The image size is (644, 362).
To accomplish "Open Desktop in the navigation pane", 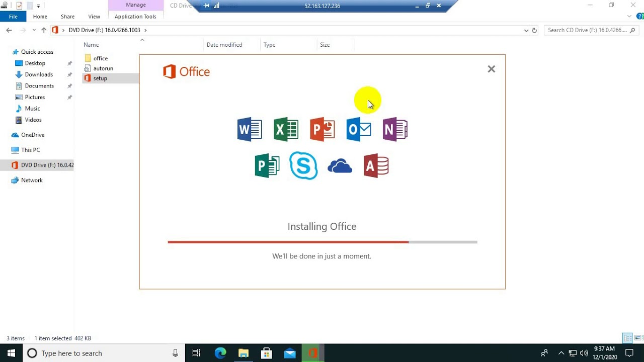I will click(30, 63).
